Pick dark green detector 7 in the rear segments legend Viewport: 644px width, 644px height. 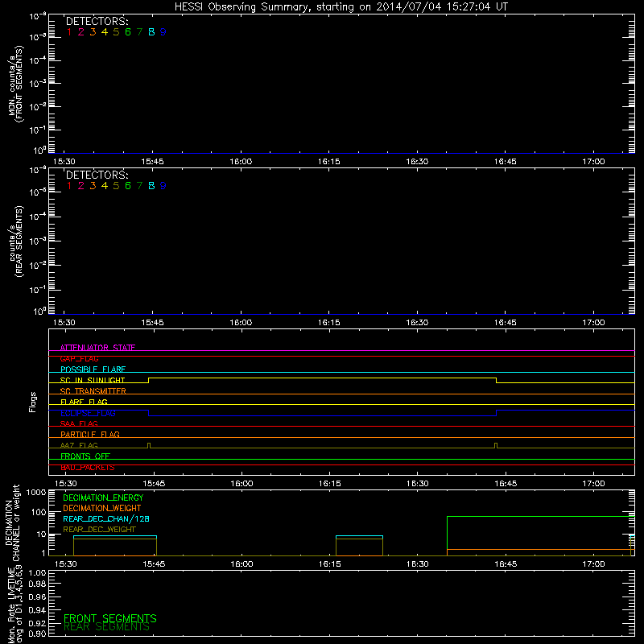point(139,186)
